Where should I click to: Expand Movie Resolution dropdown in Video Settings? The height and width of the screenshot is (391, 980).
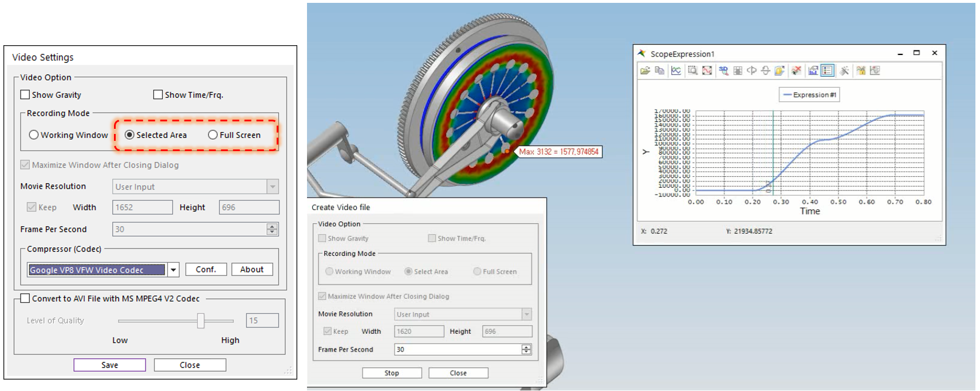tap(273, 187)
